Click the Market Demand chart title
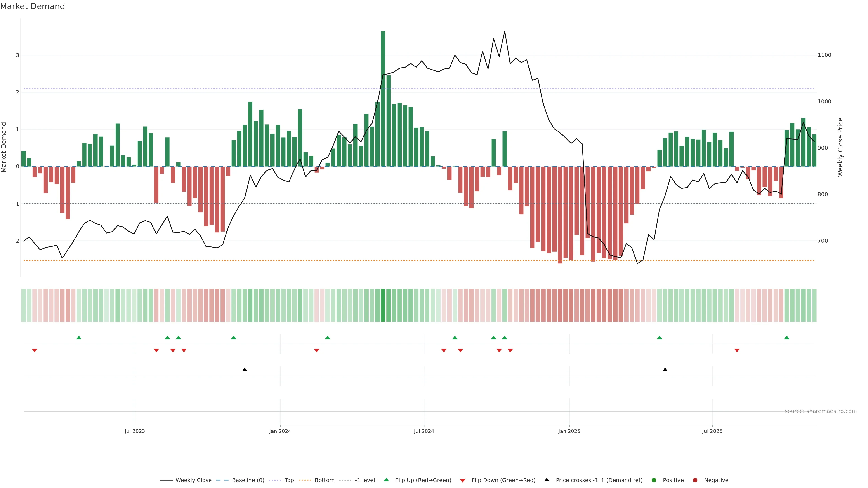This screenshot has height=488, width=868. [32, 6]
